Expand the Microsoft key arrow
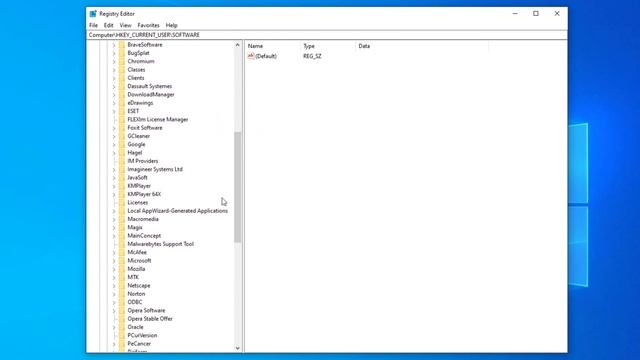The height and width of the screenshot is (360, 640). click(x=114, y=260)
